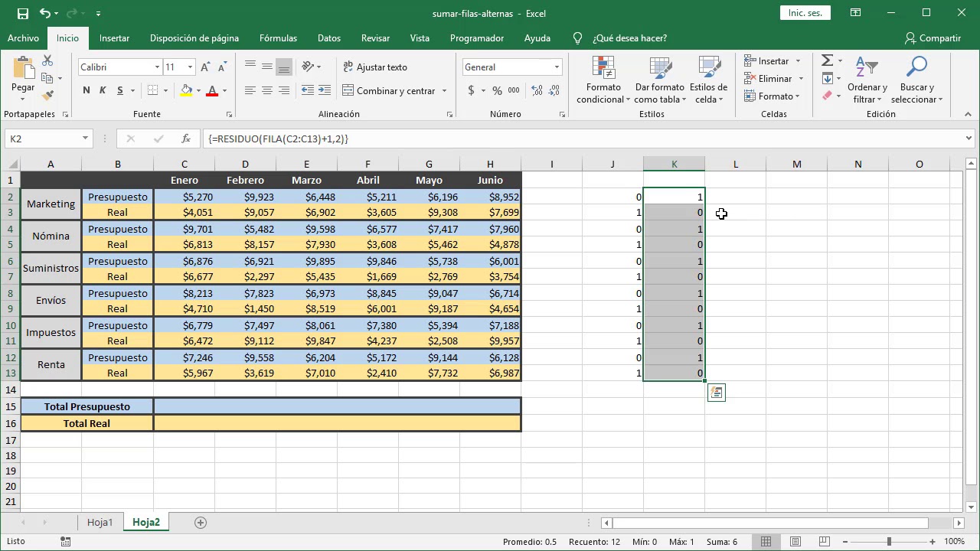
Task: Expand the Combinar y centrar dropdown arrow
Action: [444, 90]
